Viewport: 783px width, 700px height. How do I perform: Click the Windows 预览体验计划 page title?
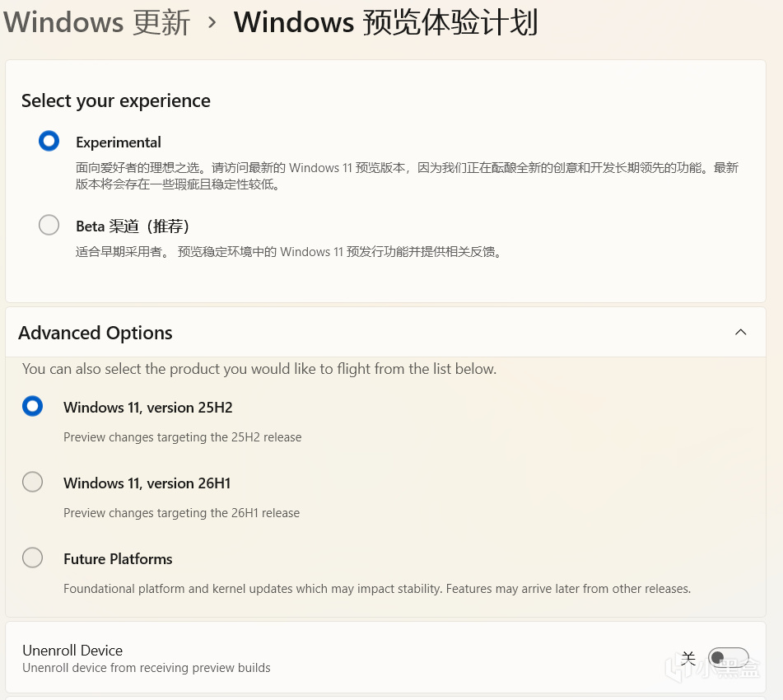pyautogui.click(x=385, y=22)
